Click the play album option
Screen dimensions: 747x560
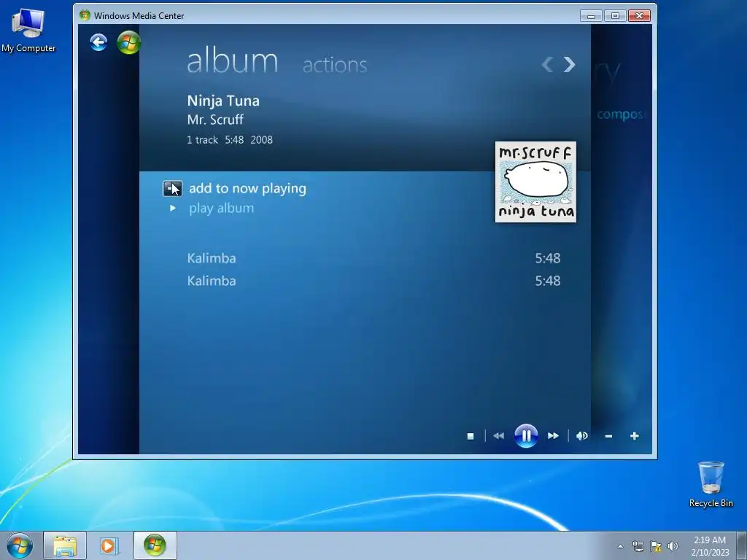pos(222,208)
